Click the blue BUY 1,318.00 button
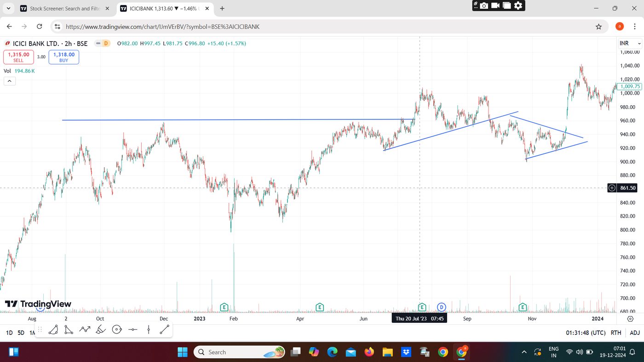Screen dimensions: 644x362 pos(63,57)
